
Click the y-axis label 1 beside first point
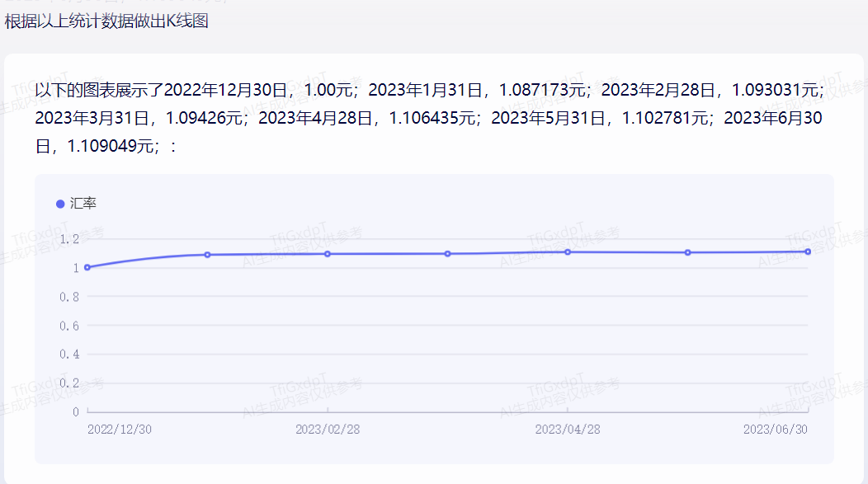point(76,268)
